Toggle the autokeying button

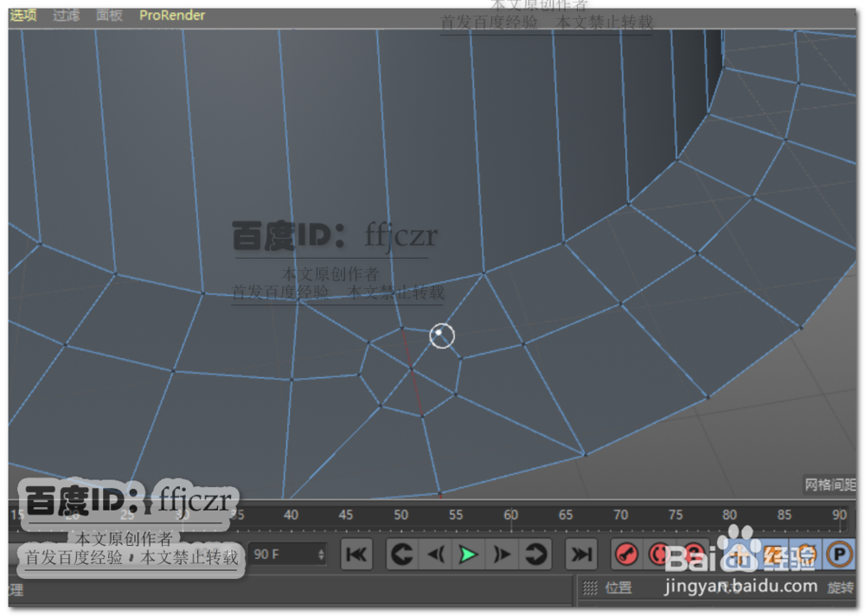click(x=660, y=555)
